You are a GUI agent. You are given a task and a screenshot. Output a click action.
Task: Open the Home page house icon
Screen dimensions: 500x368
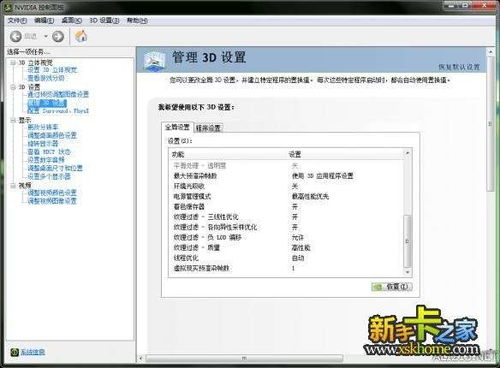pyautogui.click(x=81, y=36)
